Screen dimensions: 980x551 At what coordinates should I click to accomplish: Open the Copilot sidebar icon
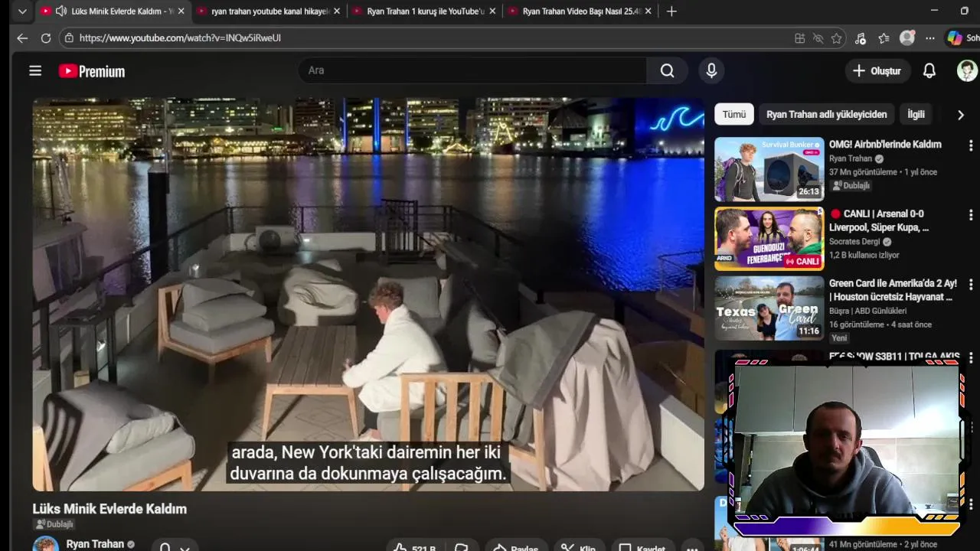click(955, 37)
